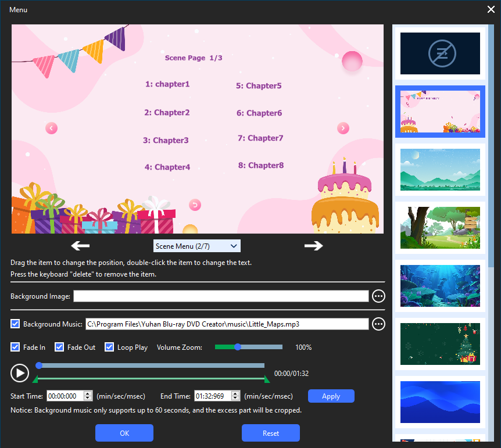The height and width of the screenshot is (448, 501).
Task: Go to next menu with right arrow
Action: pos(313,246)
